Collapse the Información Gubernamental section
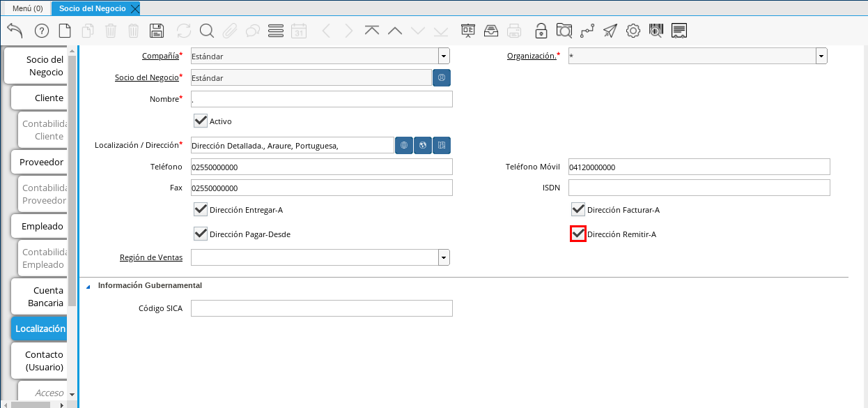 (x=88, y=286)
